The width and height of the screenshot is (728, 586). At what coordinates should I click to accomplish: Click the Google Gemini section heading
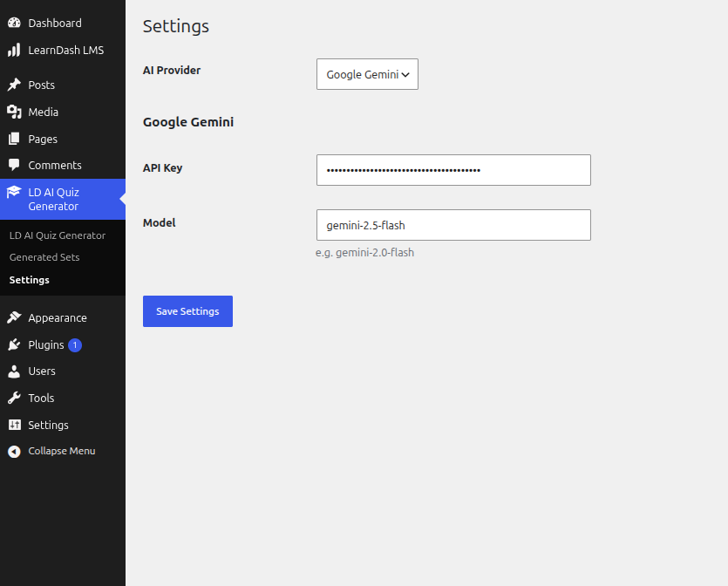tap(188, 122)
